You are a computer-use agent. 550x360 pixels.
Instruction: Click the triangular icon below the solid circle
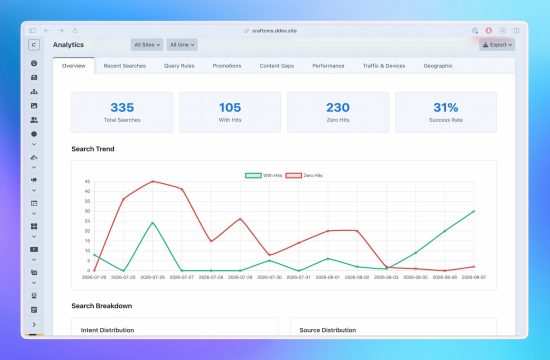(x=34, y=157)
